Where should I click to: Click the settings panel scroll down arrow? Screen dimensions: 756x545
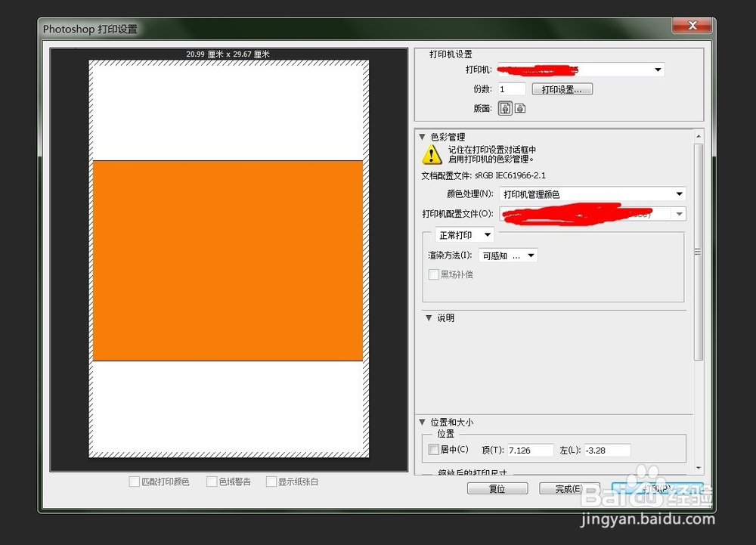(699, 467)
